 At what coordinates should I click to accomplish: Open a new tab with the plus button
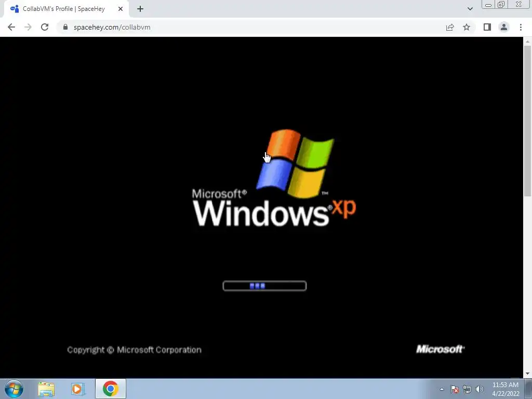click(x=140, y=9)
